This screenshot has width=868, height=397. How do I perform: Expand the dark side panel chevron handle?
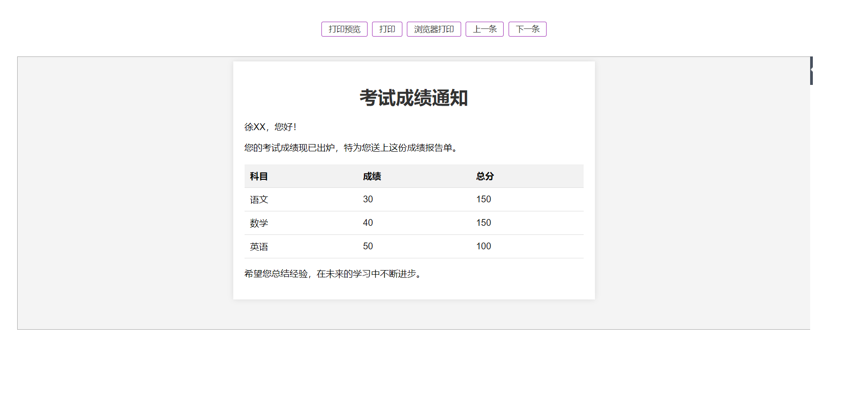pyautogui.click(x=811, y=70)
